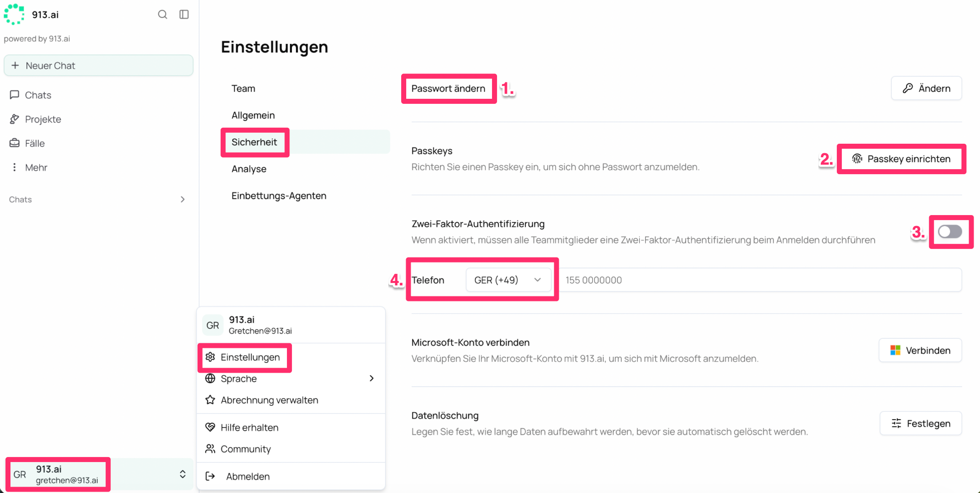The image size is (980, 493).
Task: Click the Passkey einrichten button
Action: 902,159
